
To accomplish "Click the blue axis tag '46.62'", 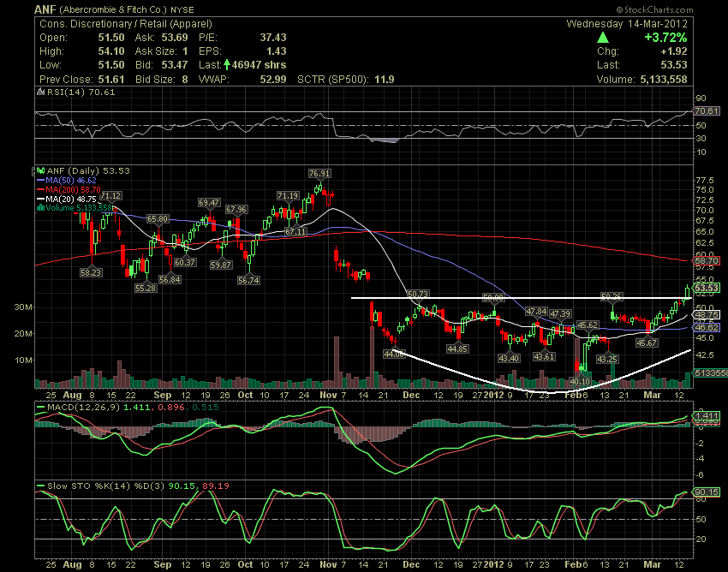I will (707, 328).
